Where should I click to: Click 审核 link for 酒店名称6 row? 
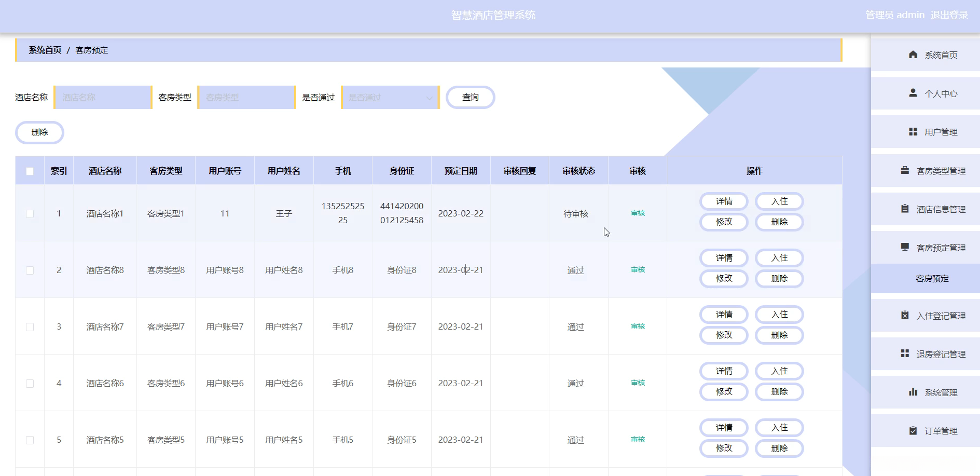click(638, 383)
